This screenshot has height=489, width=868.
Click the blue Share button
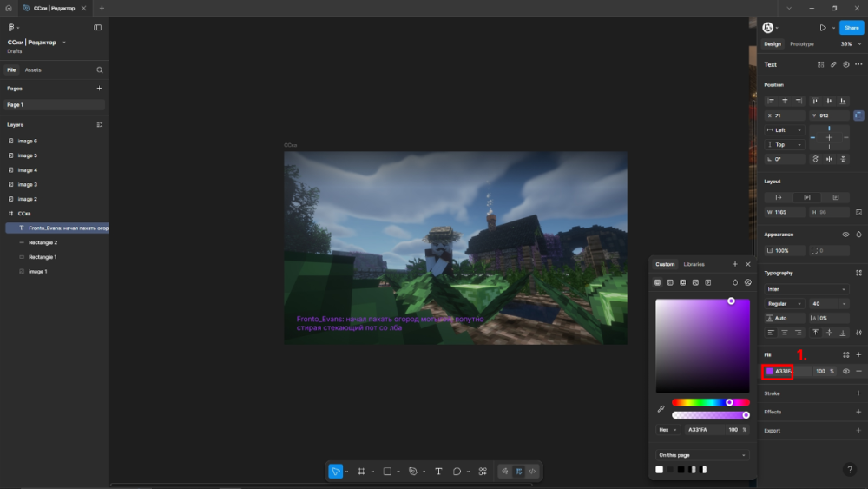pyautogui.click(x=852, y=28)
